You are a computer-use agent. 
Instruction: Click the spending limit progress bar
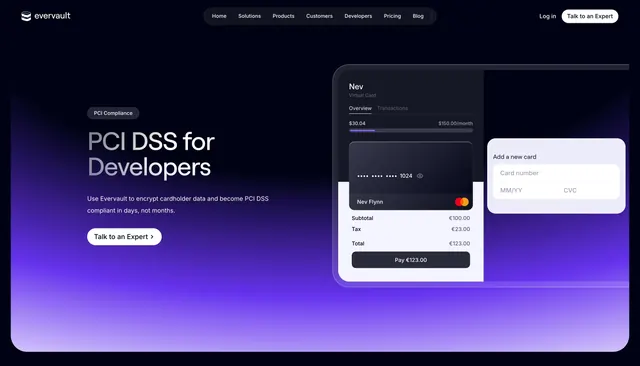[411, 131]
